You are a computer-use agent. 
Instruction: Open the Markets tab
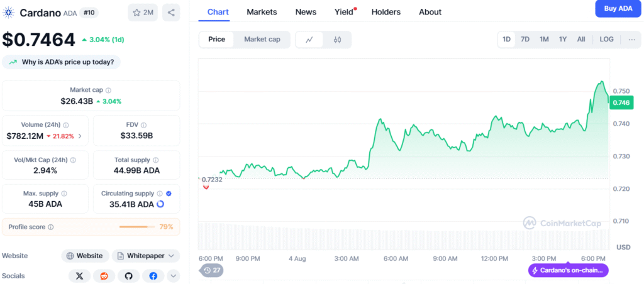[262, 13]
